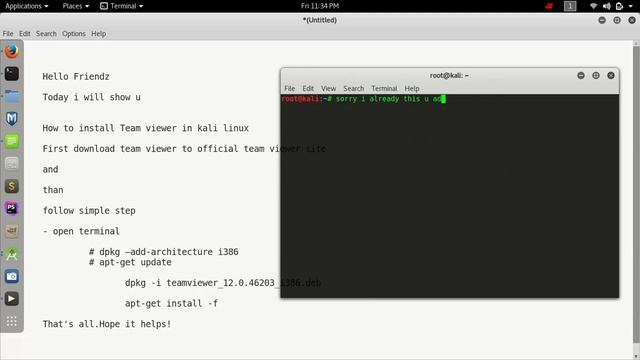Viewport: 640px width, 360px height.
Task: Click the '- open terminal' line
Action: (81, 231)
